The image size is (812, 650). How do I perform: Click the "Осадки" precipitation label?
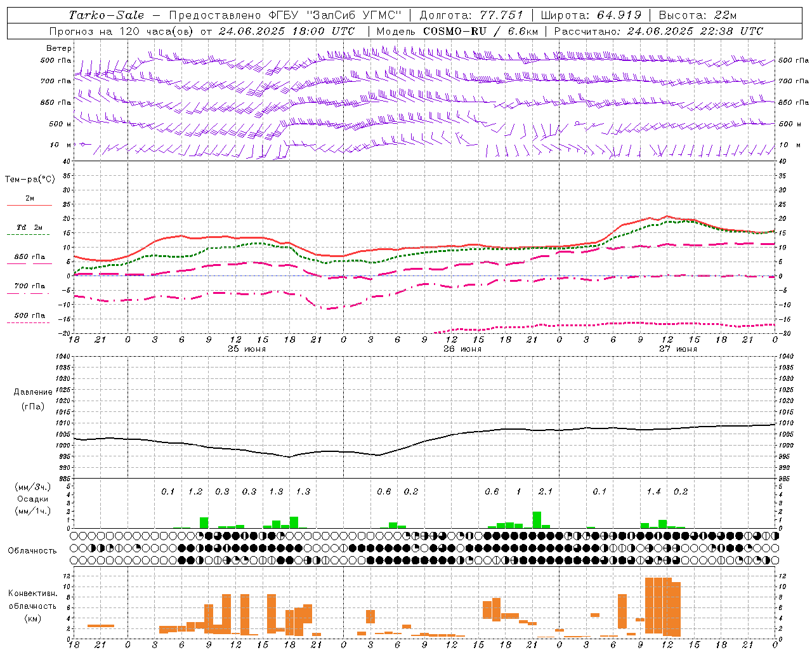tap(33, 499)
